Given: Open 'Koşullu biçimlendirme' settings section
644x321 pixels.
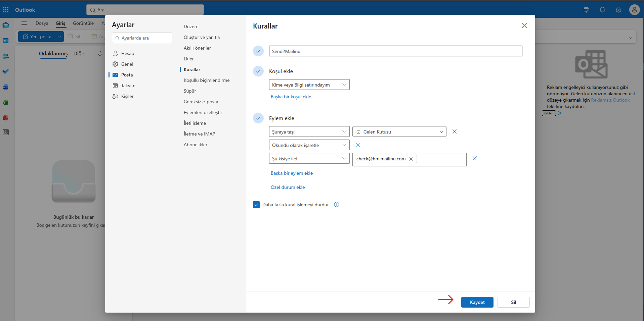Looking at the screenshot, I should (207, 80).
